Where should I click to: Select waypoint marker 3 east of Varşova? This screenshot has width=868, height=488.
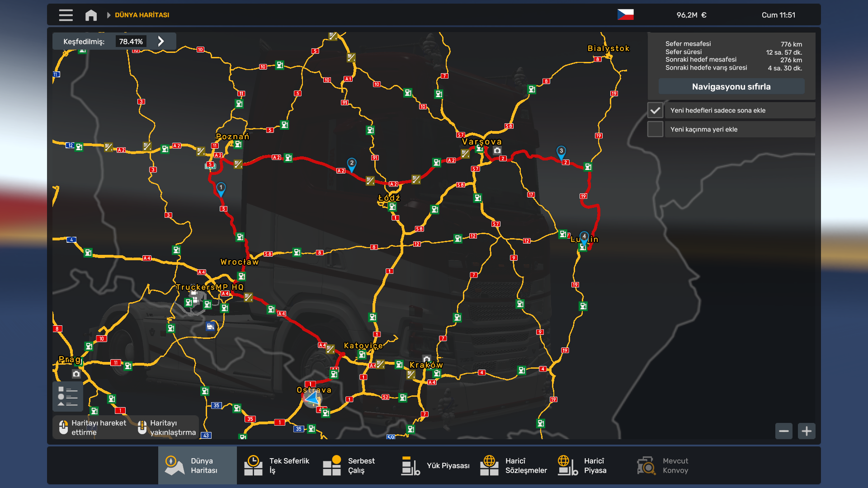pyautogui.click(x=561, y=152)
